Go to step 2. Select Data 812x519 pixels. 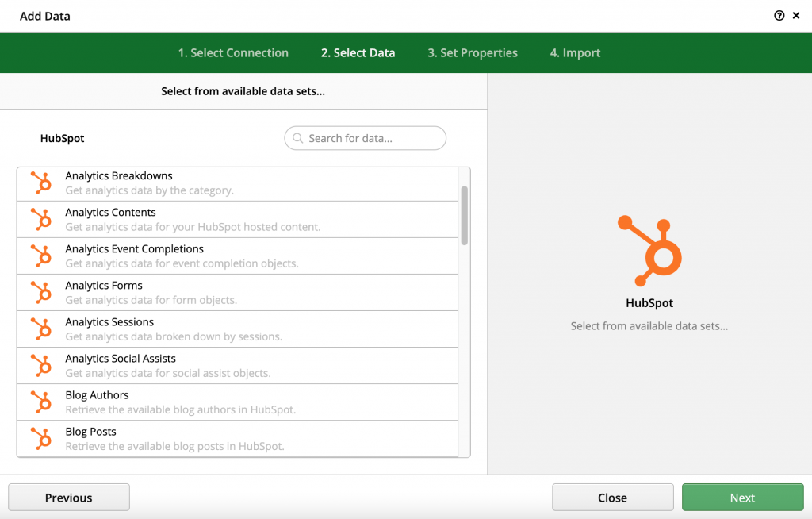point(358,53)
